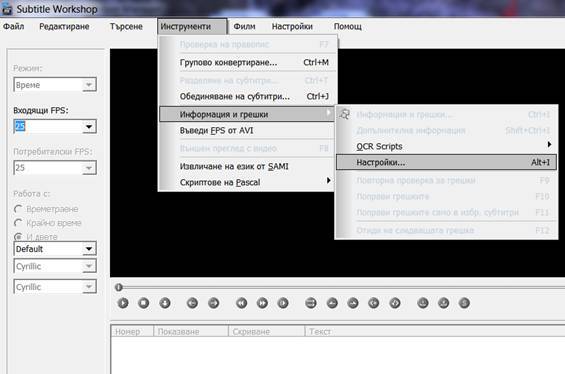Close the open Инструменти menu
The width and height of the screenshot is (565, 374).
click(x=192, y=26)
